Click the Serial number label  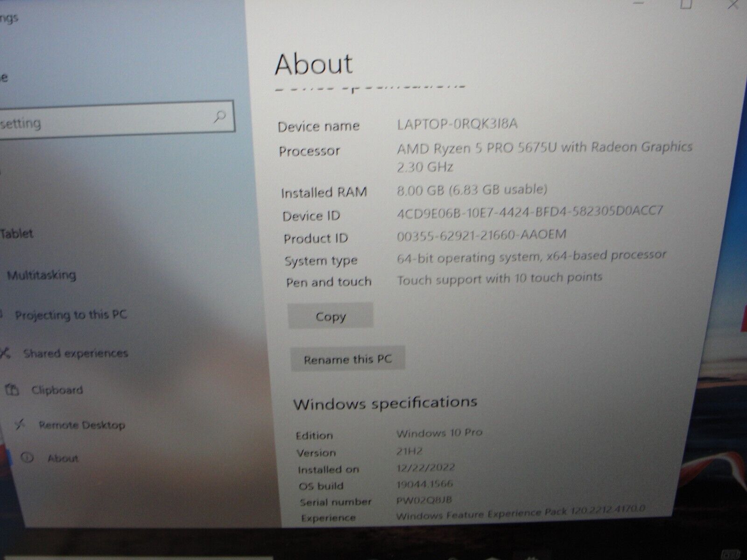click(336, 502)
